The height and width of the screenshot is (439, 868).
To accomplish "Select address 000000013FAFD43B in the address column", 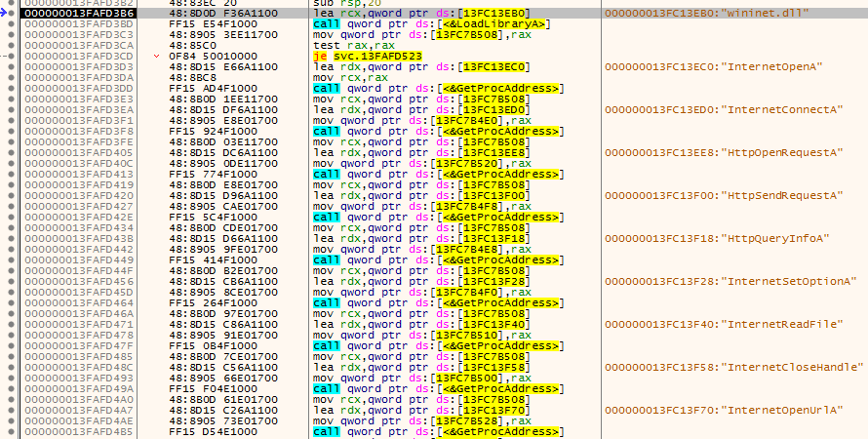I will [x=79, y=238].
